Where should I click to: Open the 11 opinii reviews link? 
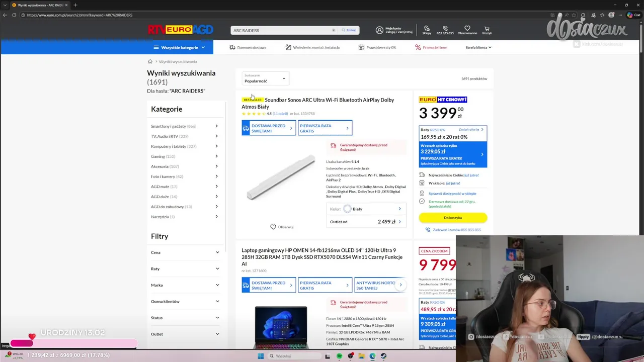(280, 114)
